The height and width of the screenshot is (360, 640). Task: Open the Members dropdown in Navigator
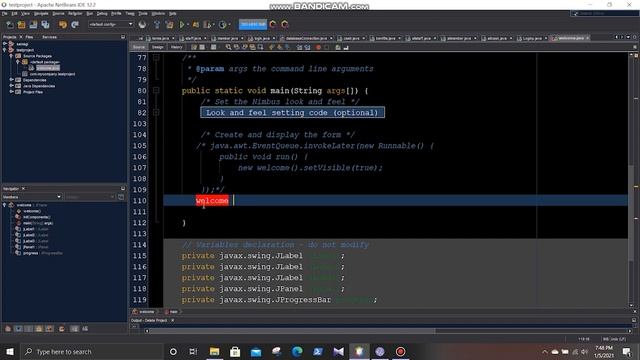(x=32, y=197)
